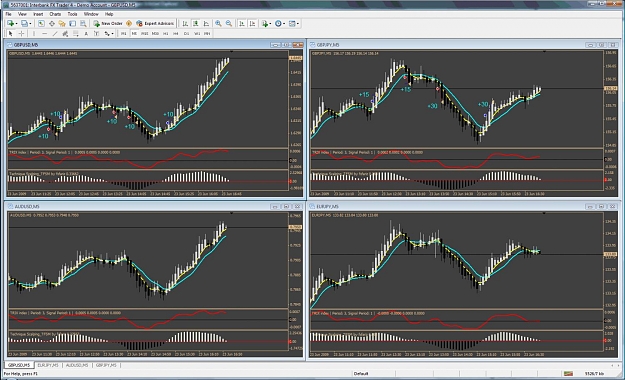Switch to candlestick chart display

coord(196,24)
